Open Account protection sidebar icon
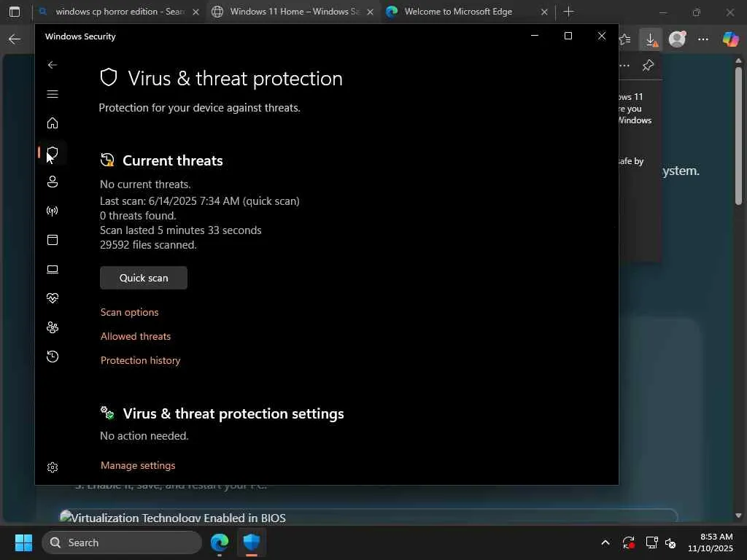The image size is (747, 560). tap(53, 182)
